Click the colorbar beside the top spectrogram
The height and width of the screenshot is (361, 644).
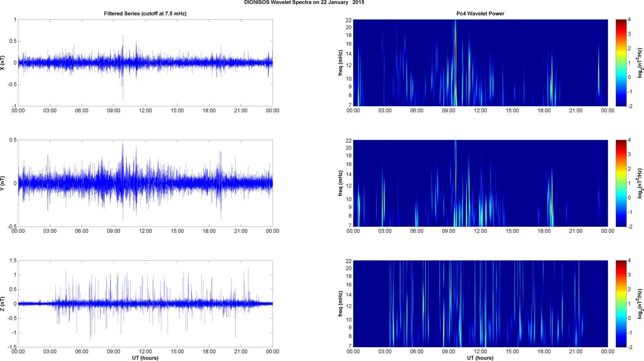coord(621,63)
